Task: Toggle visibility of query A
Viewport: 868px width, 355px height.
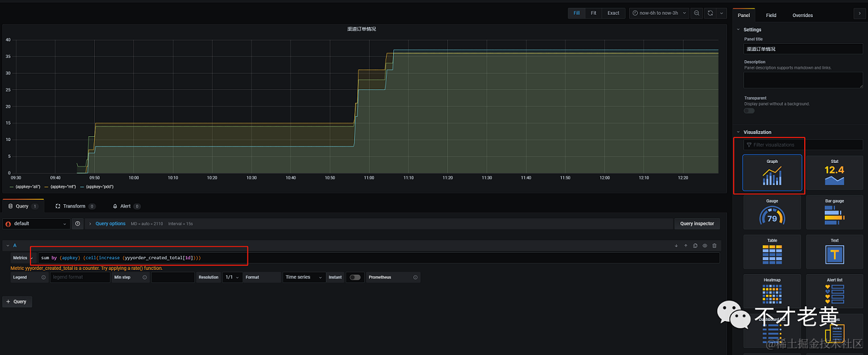Action: (704, 246)
